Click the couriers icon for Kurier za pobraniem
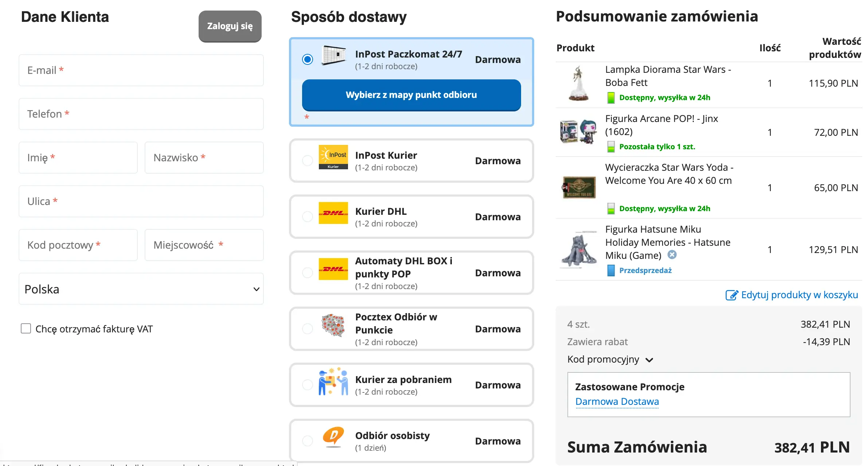This screenshot has height=466, width=868. point(333,384)
